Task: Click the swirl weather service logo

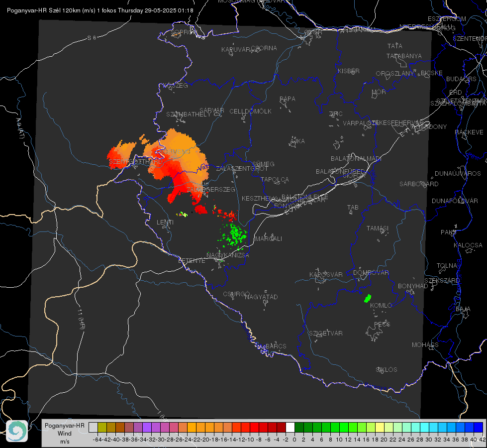Action: (17, 431)
